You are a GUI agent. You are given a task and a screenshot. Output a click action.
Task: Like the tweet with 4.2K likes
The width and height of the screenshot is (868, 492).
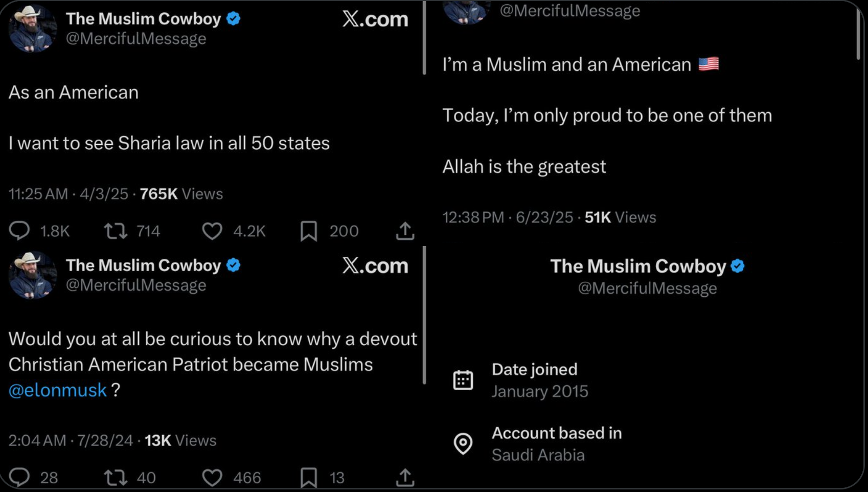tap(212, 231)
